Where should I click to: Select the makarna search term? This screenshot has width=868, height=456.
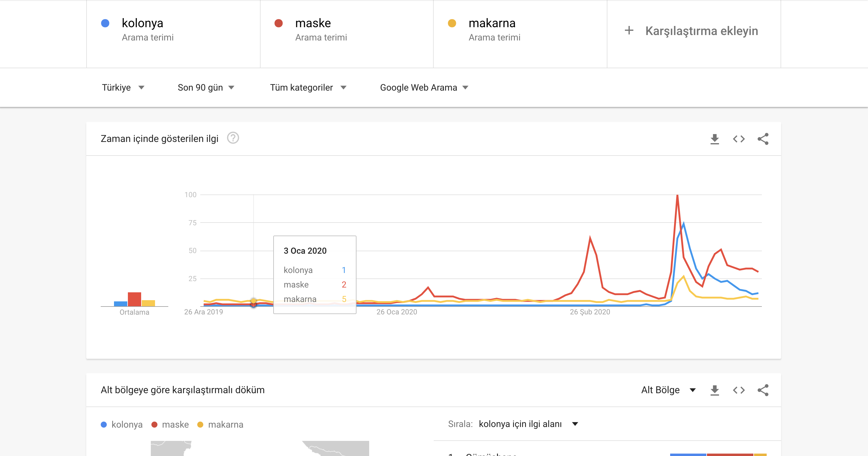[x=492, y=23]
